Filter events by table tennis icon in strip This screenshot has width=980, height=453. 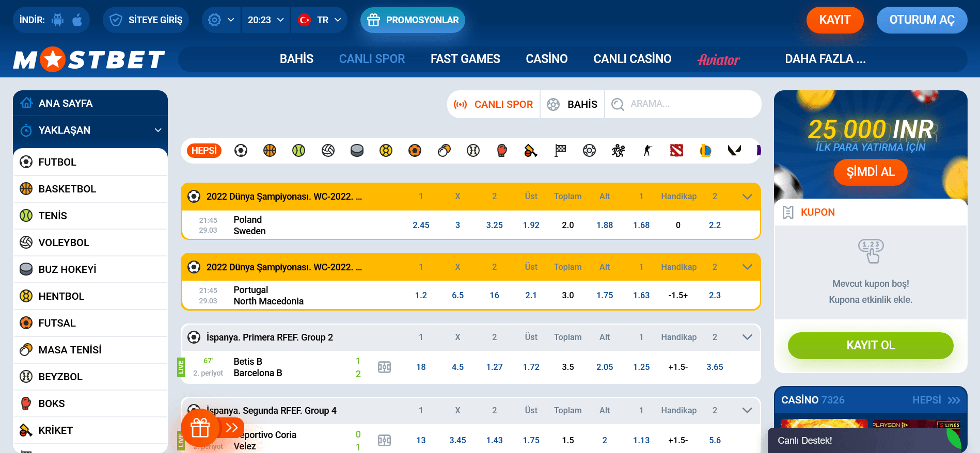point(444,150)
